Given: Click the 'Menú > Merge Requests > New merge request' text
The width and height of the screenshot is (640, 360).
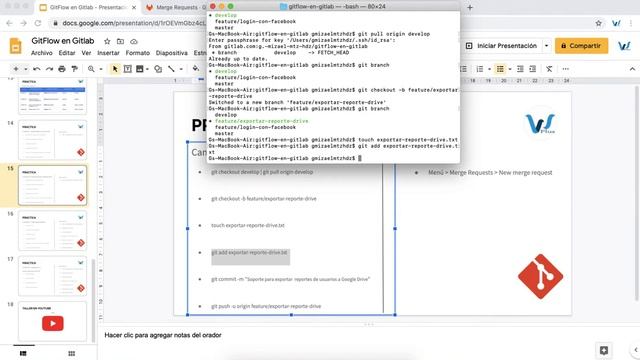Looking at the screenshot, I should point(490,173).
